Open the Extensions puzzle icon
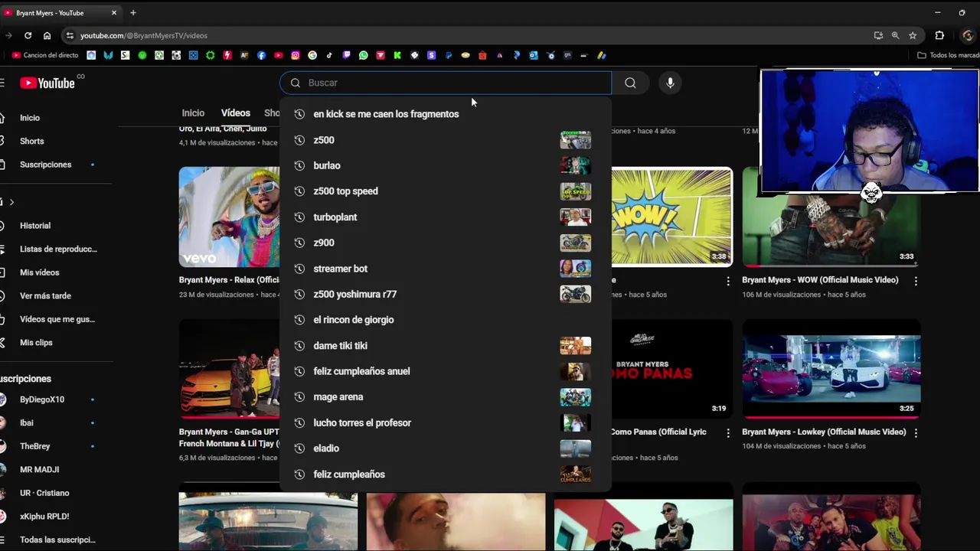This screenshot has height=551, width=980. [x=939, y=35]
